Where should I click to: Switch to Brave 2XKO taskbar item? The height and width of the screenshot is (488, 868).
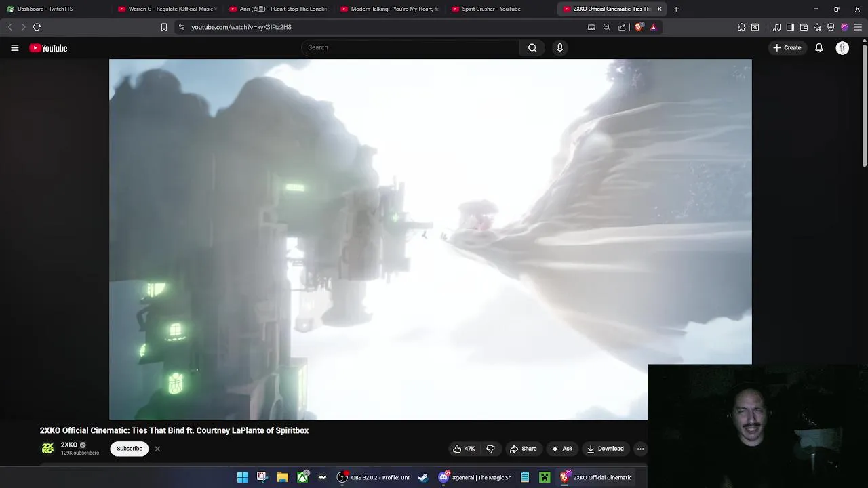[596, 477]
